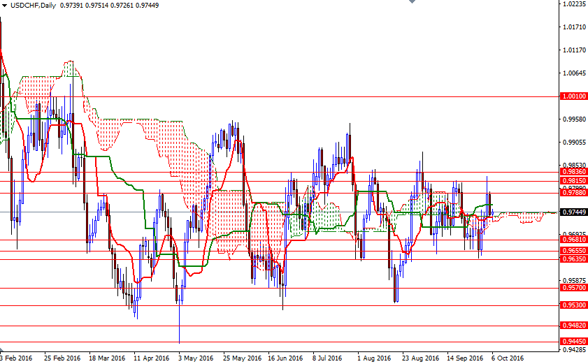
Task: Click the 0.99580 price scale value
Action: pos(575,119)
